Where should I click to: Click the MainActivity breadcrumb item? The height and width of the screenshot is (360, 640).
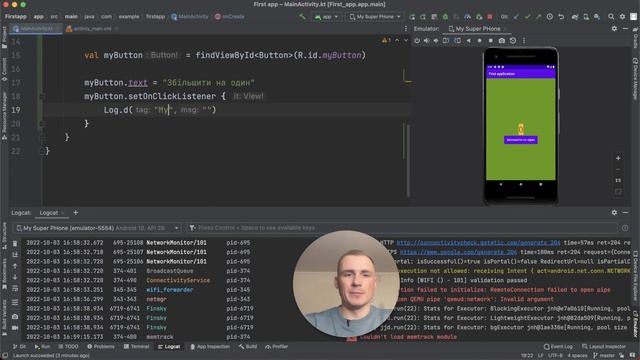[x=190, y=17]
